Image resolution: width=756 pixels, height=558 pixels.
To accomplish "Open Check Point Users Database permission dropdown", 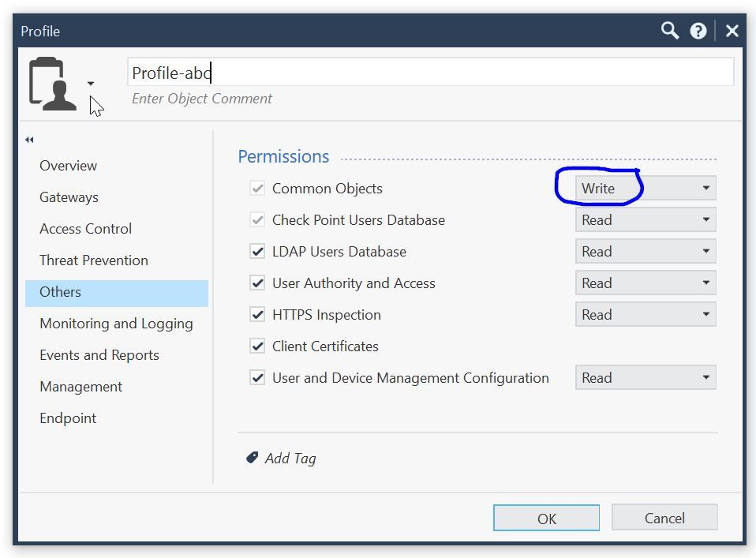I will tap(646, 220).
